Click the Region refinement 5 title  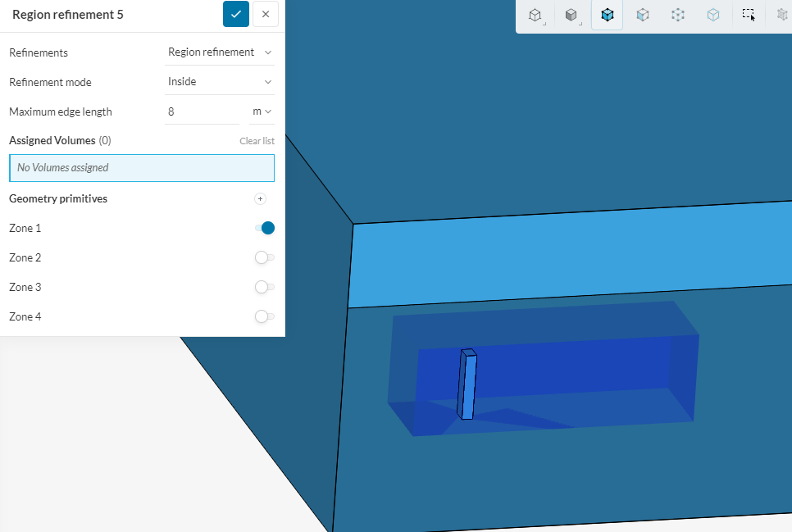tap(68, 15)
